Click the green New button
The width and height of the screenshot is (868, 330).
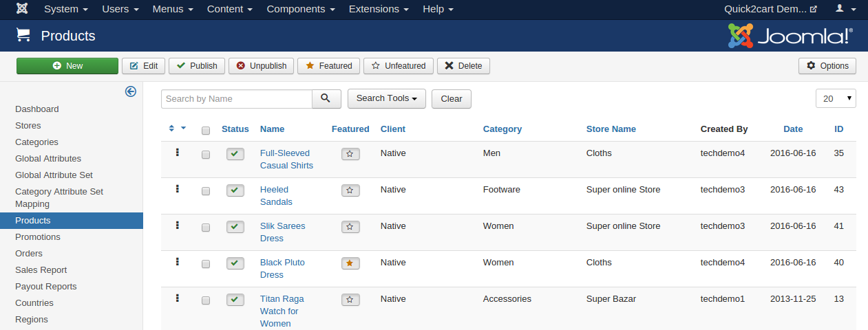67,66
